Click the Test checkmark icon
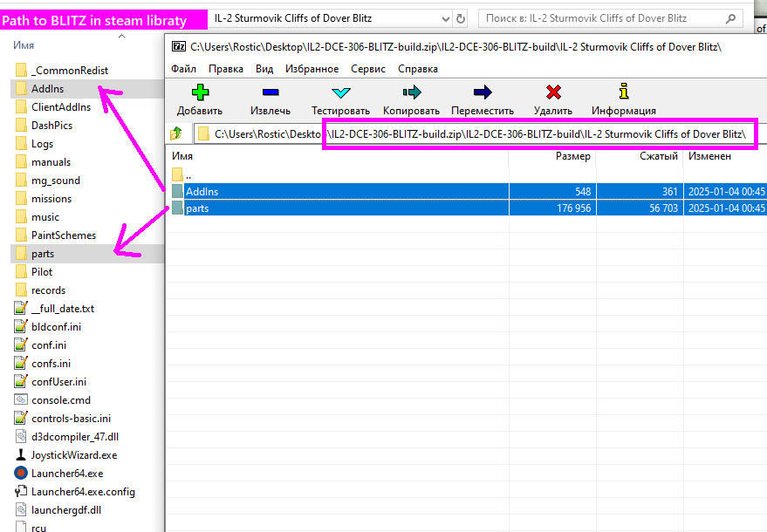 pyautogui.click(x=340, y=92)
